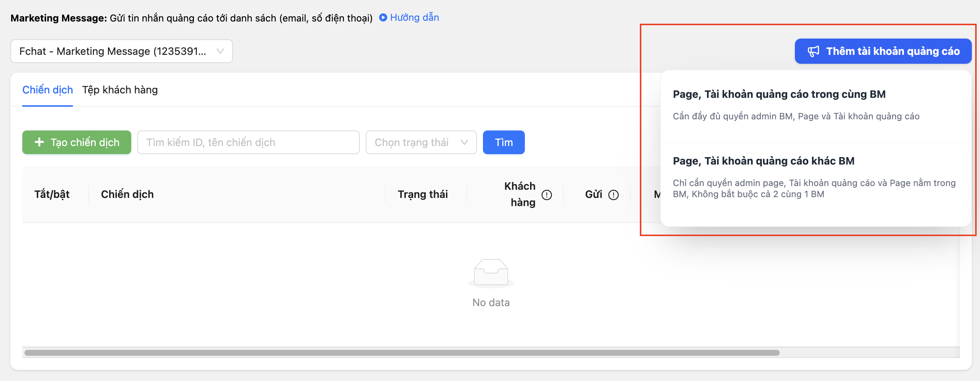
Task: Click the chevron arrow of the account selector
Action: tap(220, 51)
